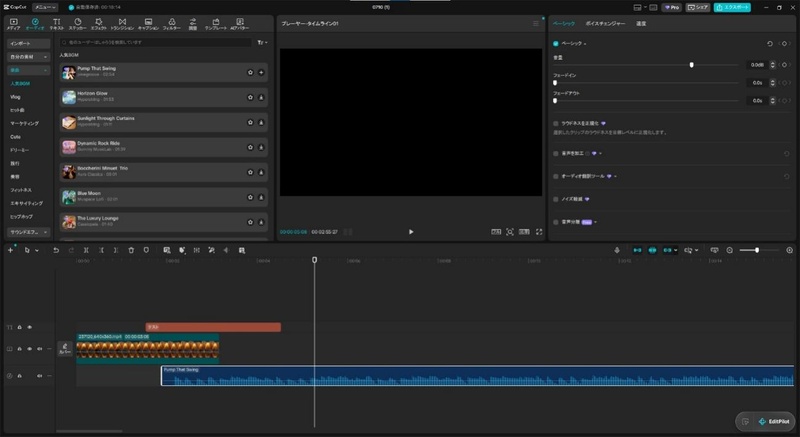
Task: Select the マーケティング music category
Action: coord(24,123)
